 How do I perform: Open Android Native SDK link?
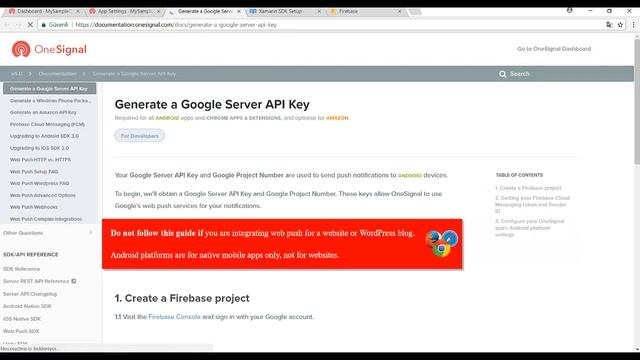click(x=27, y=306)
